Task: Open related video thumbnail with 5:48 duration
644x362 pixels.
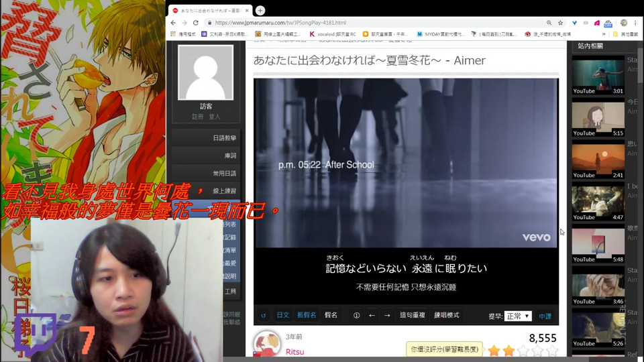Action: tap(598, 245)
